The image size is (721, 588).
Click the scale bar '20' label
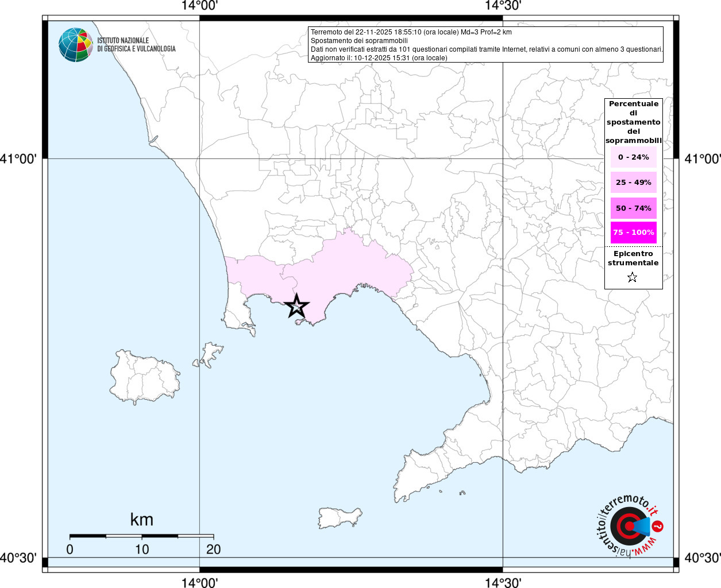coord(214,550)
